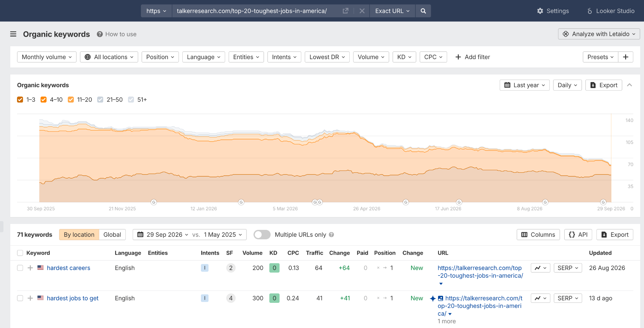Open the Exact URL mode dropdown
Image resolution: width=644 pixels, height=328 pixels.
point(392,11)
